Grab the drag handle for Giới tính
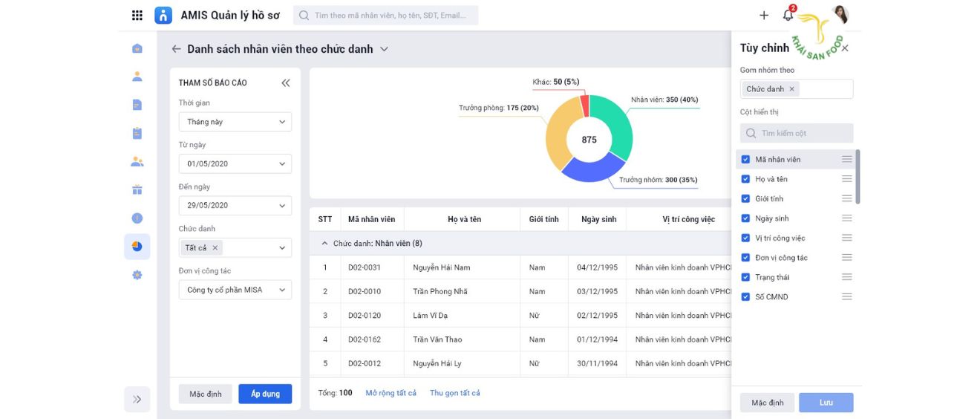 [x=846, y=198]
